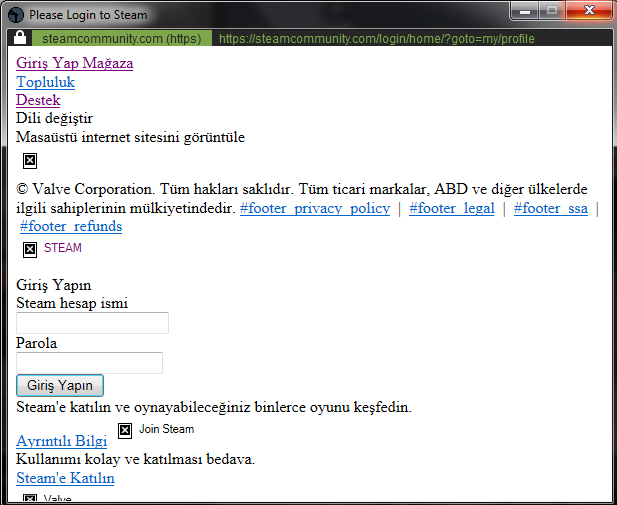Open the Destek link
This screenshot has height=505, width=617.
point(38,100)
